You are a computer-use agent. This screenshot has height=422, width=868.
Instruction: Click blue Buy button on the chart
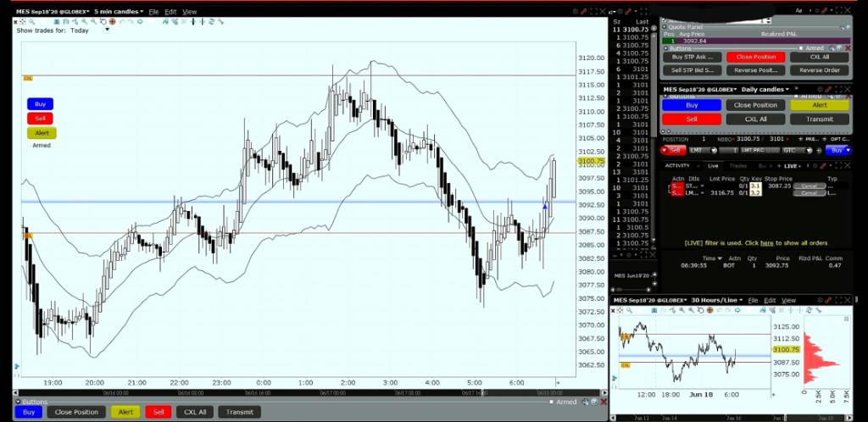(41, 104)
